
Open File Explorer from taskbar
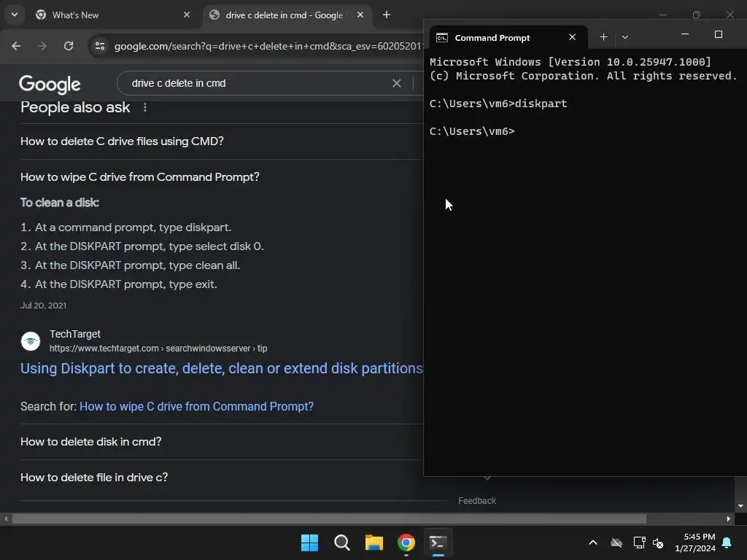(x=374, y=542)
